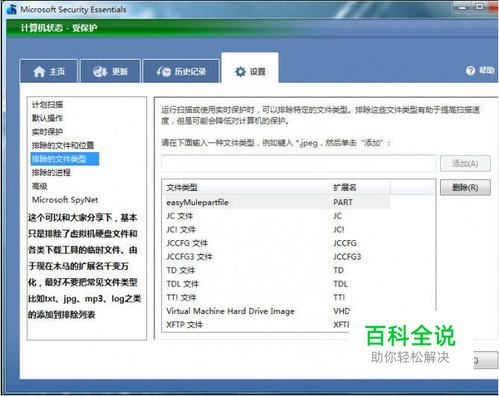The height and width of the screenshot is (396, 499).
Task: Click the maximize window button
Action: (480, 7)
